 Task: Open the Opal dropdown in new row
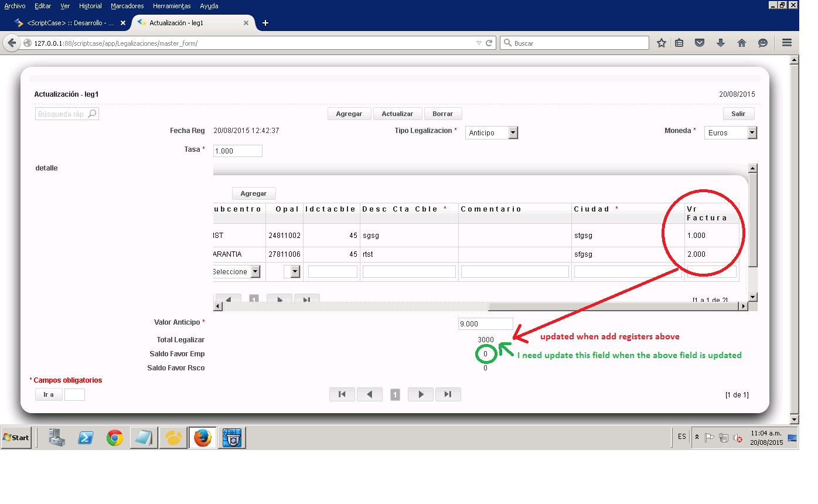point(292,272)
